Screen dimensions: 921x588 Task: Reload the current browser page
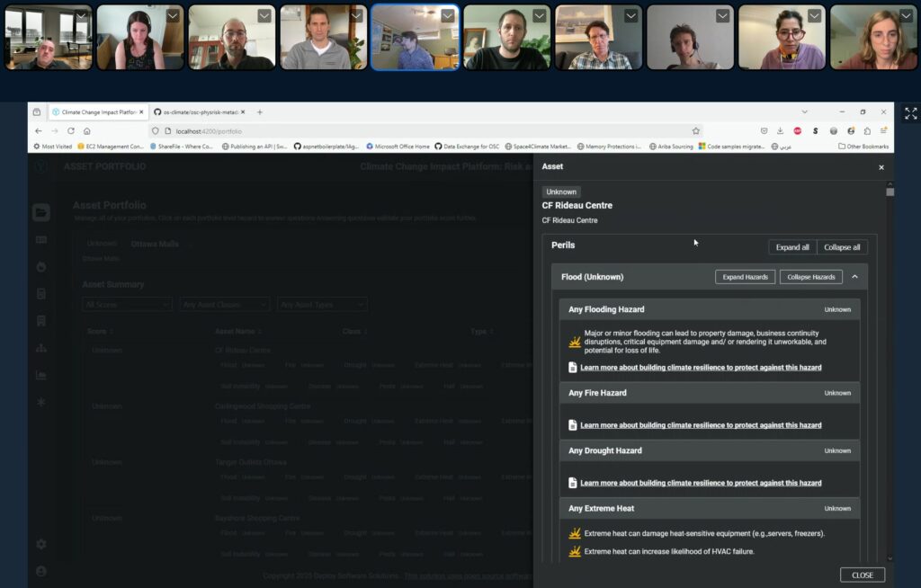(x=71, y=131)
